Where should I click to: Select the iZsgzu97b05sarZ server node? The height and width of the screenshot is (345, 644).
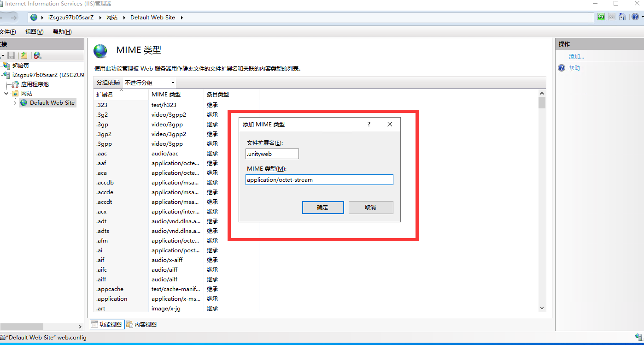[48, 75]
